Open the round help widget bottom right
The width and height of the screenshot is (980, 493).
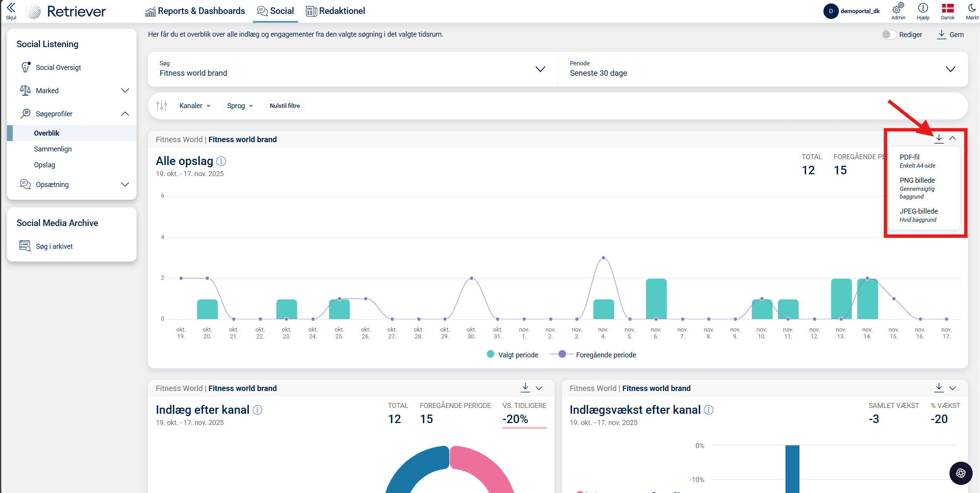click(x=961, y=473)
